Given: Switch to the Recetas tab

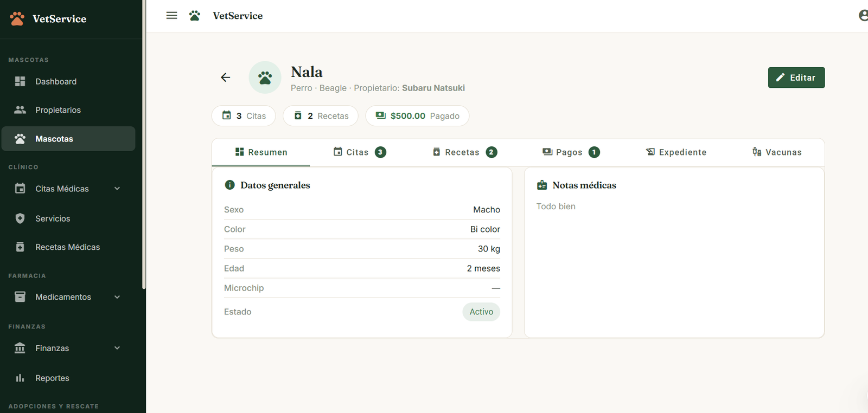Looking at the screenshot, I should click(x=465, y=152).
